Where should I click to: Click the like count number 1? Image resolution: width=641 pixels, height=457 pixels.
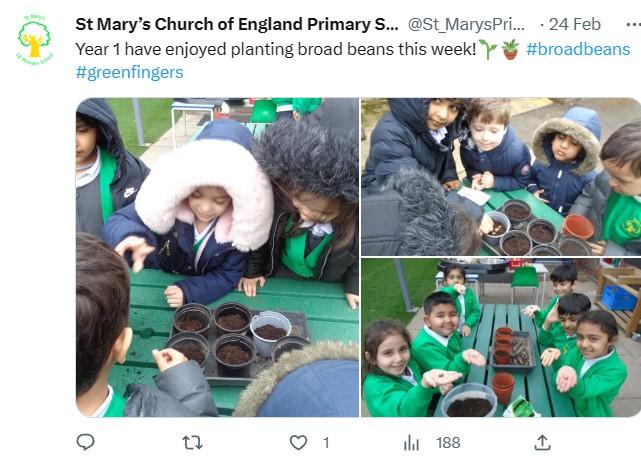click(x=325, y=442)
